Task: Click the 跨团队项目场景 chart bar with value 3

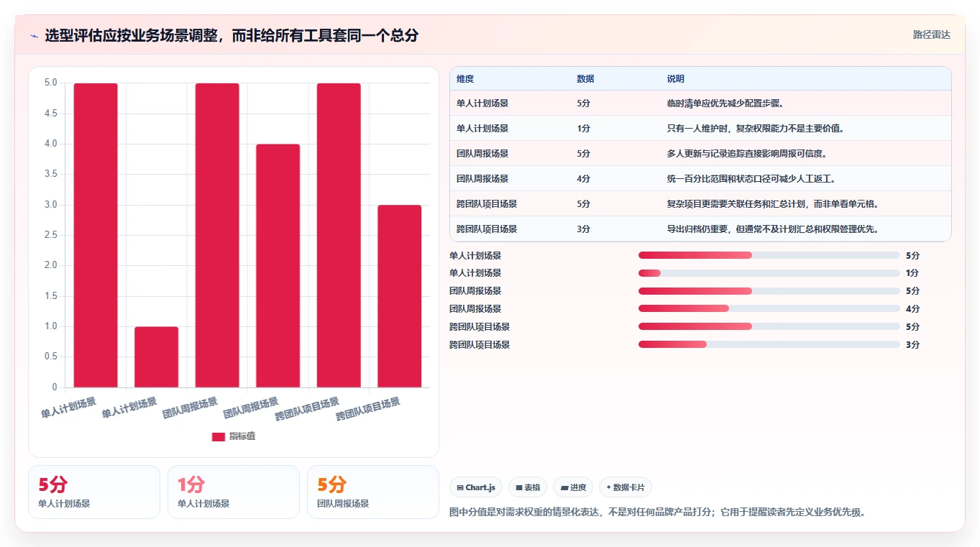Action: 399,296
